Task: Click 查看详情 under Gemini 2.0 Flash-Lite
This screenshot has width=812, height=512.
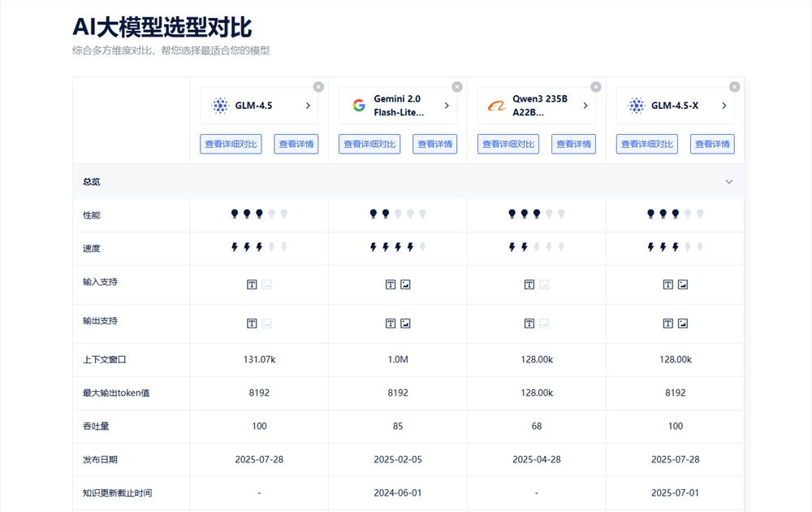Action: point(435,144)
